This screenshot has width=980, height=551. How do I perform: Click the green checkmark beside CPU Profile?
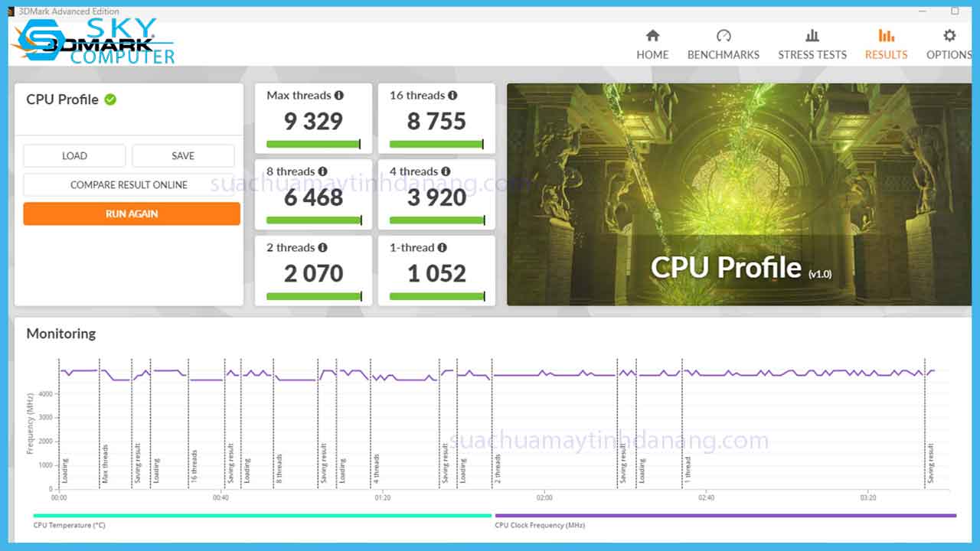110,99
